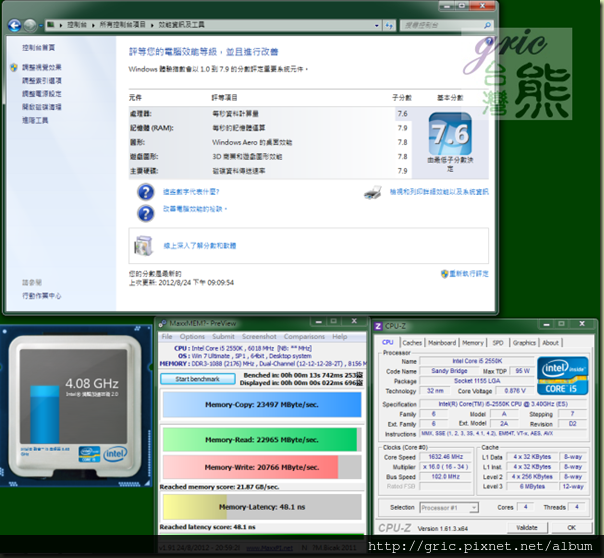Click the blue help icon at the window's upper right
Viewport: 604px width, 558px height.
tap(489, 41)
